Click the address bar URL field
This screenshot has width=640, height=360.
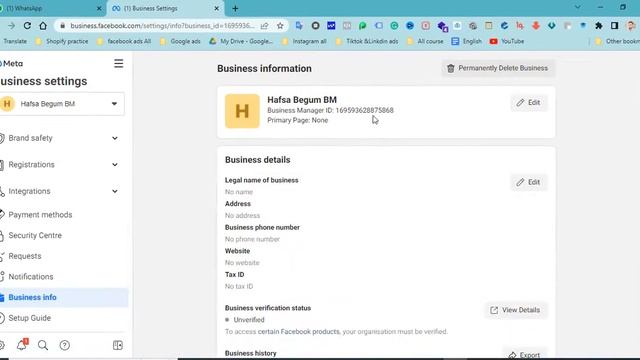tap(162, 26)
